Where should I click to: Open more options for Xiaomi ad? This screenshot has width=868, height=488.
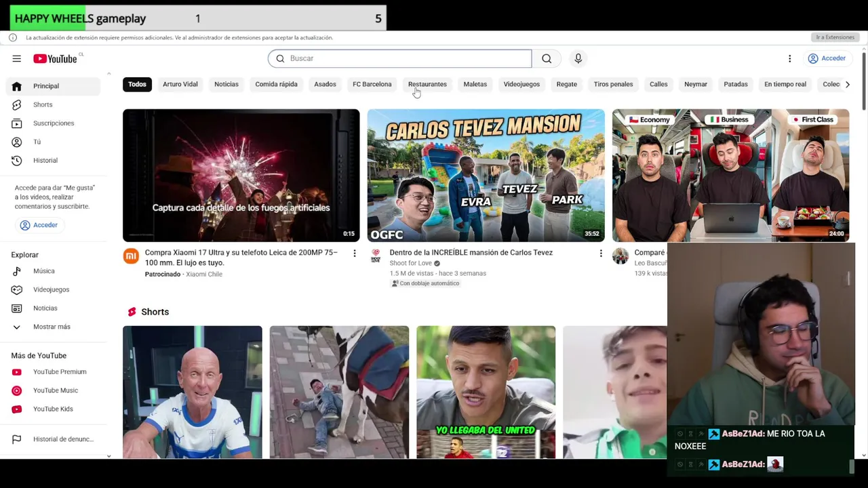click(x=354, y=253)
